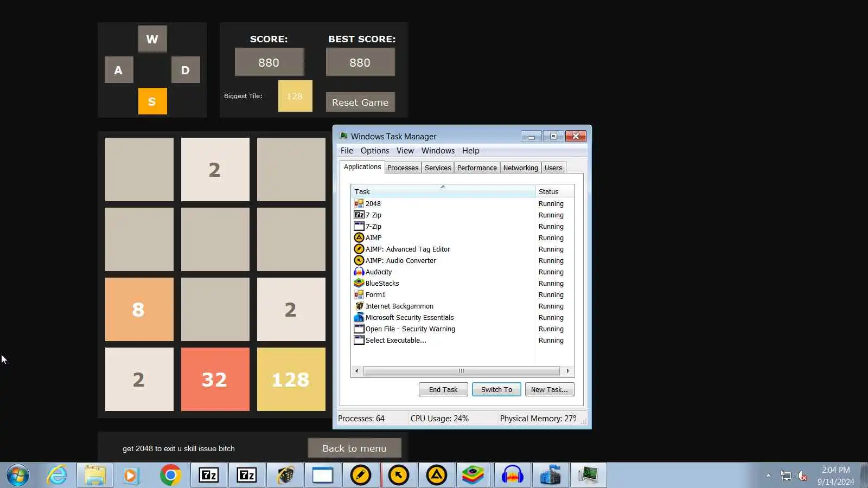Click the Task Manager title bar icon

pyautogui.click(x=343, y=136)
